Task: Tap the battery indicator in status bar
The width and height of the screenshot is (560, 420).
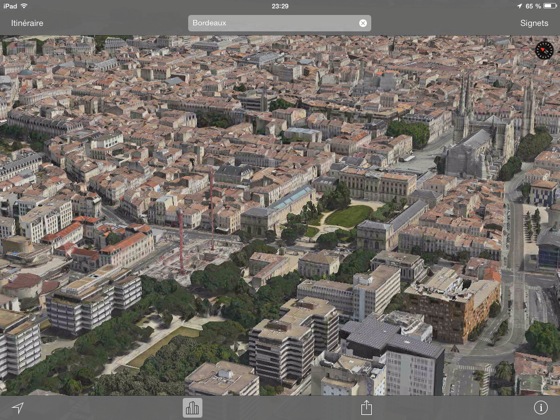Action: (550, 6)
